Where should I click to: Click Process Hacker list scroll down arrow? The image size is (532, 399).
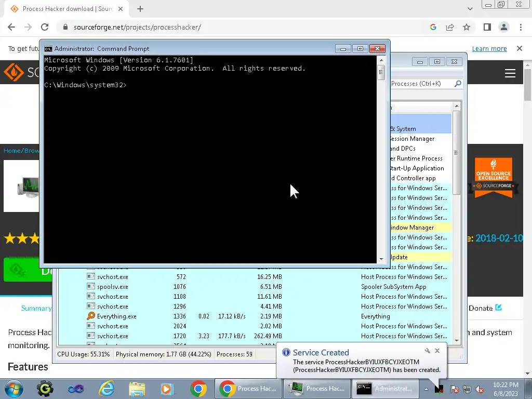point(457,340)
